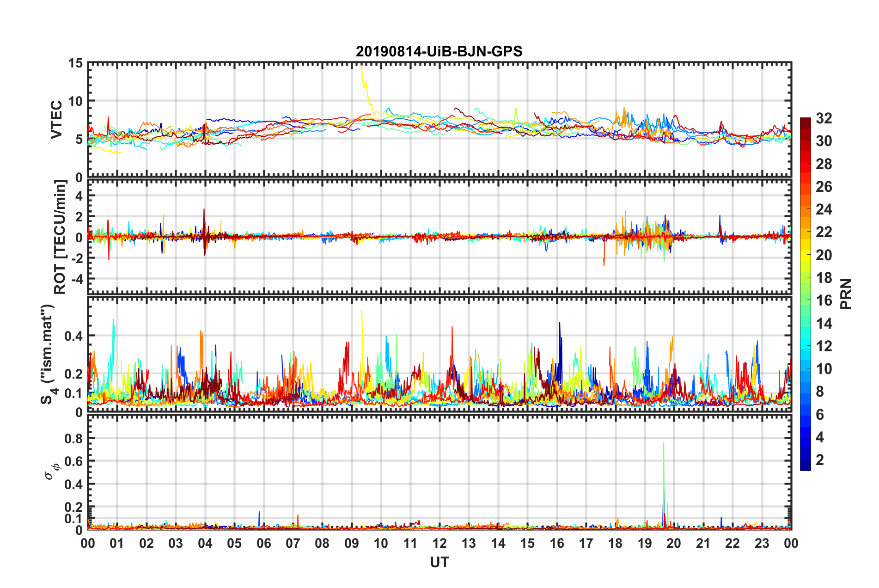Click sigma phi y-axis tick label "0.8"

click(73, 438)
